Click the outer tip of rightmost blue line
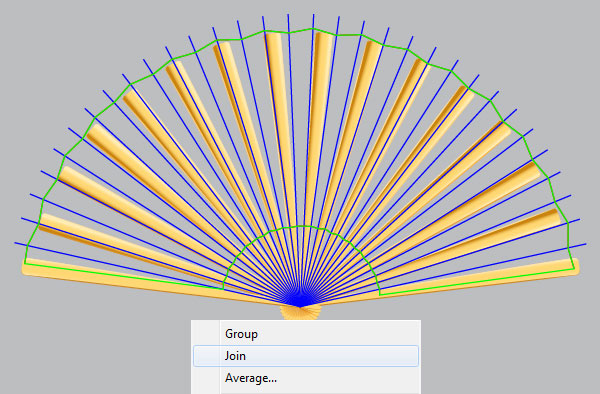This screenshot has height=394, width=600. pos(585,244)
